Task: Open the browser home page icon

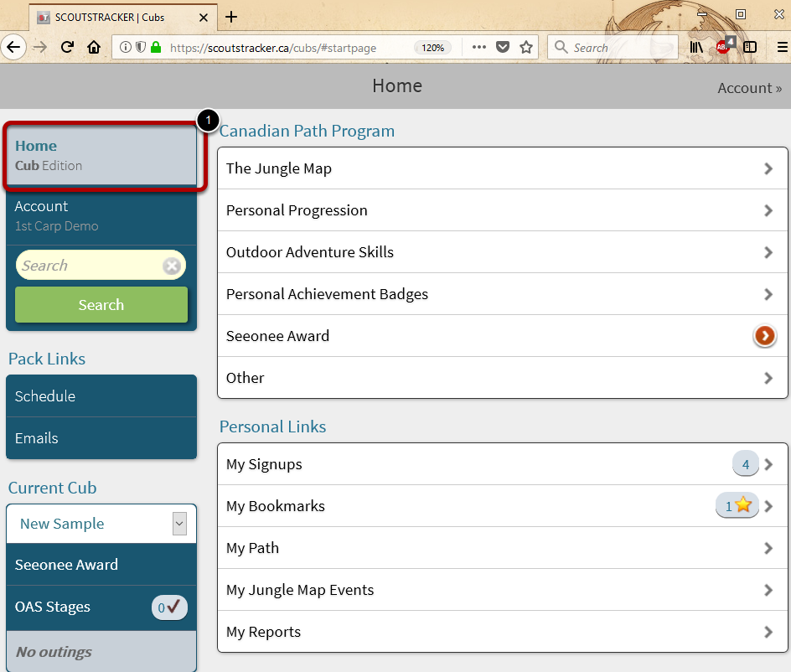Action: click(94, 48)
